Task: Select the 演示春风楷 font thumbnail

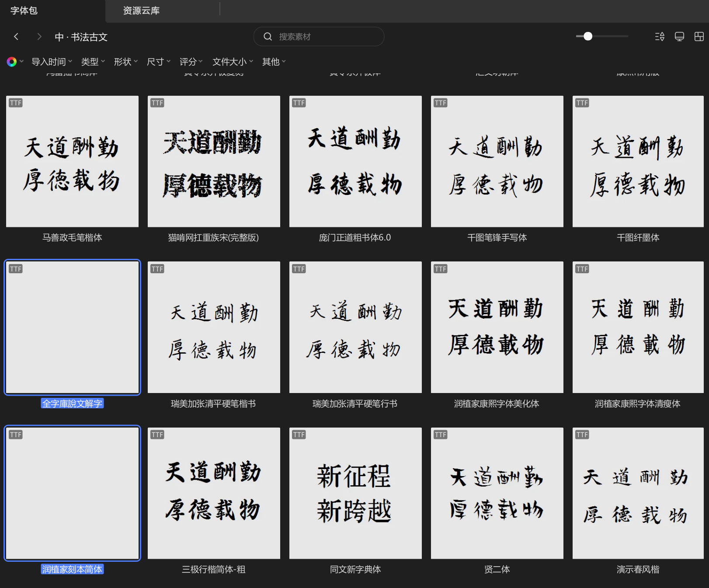Action: 638,493
